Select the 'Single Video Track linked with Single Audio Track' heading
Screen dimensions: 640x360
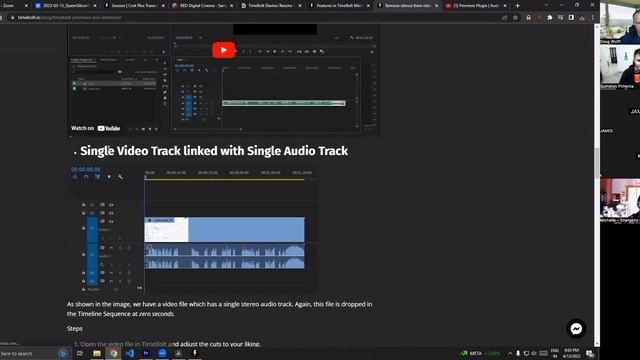pyautogui.click(x=214, y=151)
